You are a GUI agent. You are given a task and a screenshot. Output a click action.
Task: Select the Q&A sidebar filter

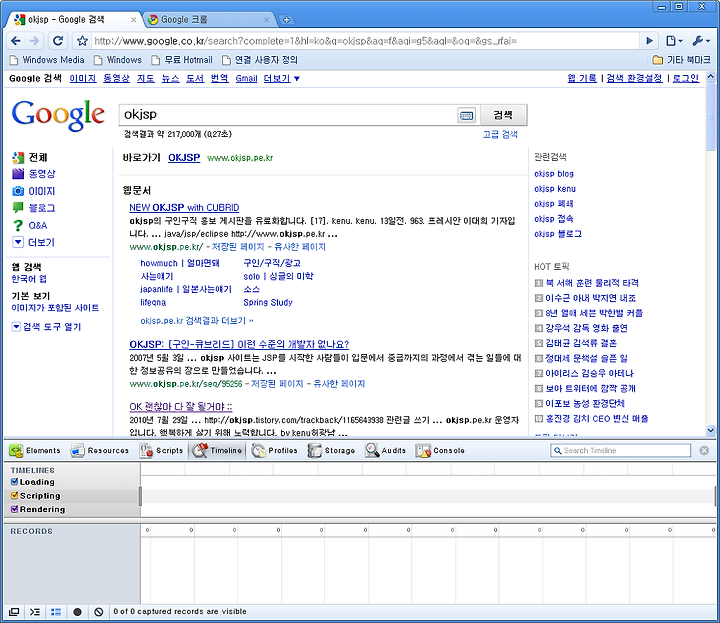coord(38,225)
